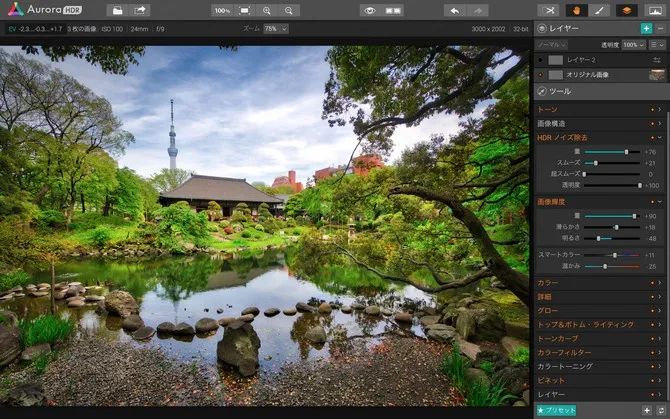This screenshot has height=419, width=670.
Task: Click the crop/scissors tool icon
Action: point(547,10)
